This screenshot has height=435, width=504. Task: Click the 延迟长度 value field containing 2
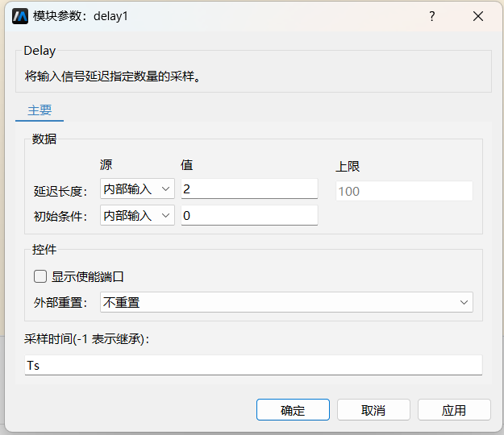[249, 188]
